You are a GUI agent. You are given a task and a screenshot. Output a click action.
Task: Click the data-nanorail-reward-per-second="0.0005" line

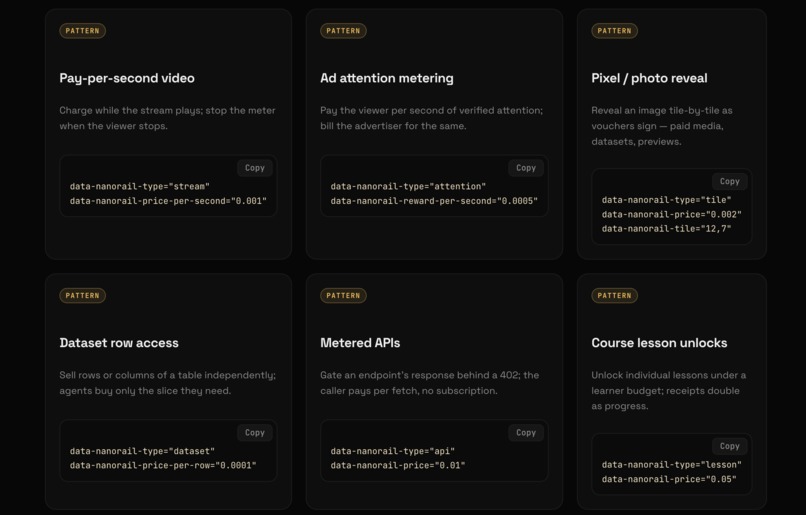click(x=434, y=201)
